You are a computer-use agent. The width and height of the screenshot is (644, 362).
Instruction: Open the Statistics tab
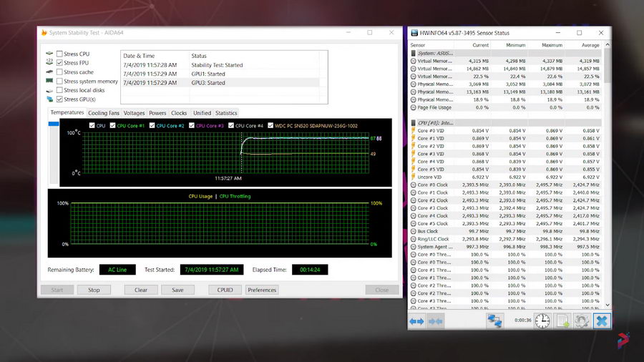click(x=226, y=113)
